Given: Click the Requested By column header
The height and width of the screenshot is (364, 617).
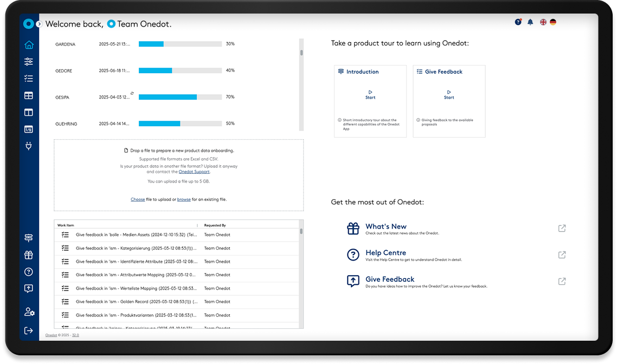Looking at the screenshot, I should [215, 225].
